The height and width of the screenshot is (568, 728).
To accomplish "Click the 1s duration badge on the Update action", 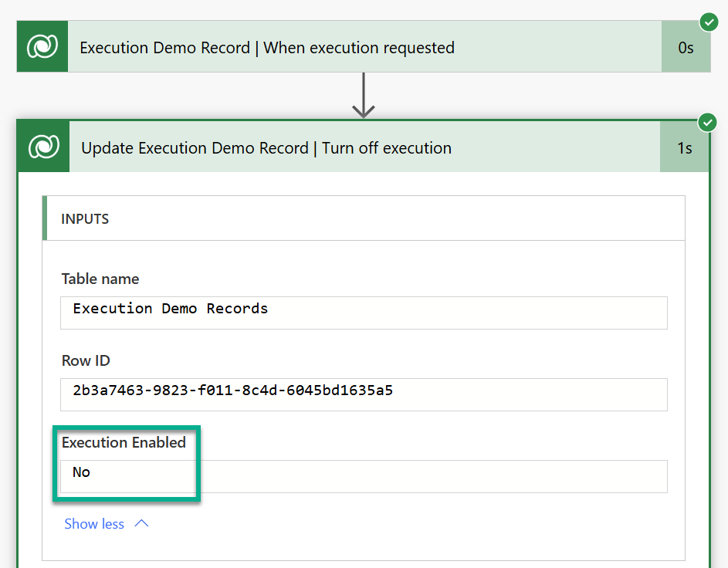I will (684, 147).
